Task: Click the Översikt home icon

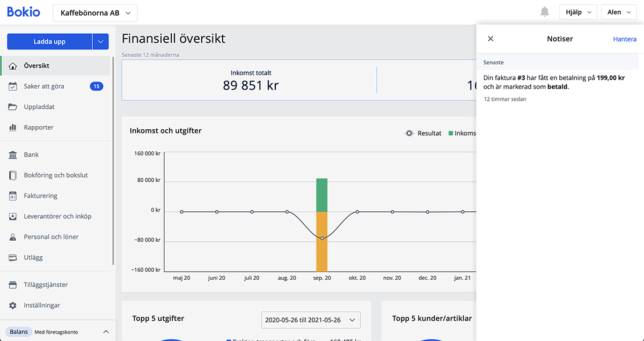Action: (13, 66)
